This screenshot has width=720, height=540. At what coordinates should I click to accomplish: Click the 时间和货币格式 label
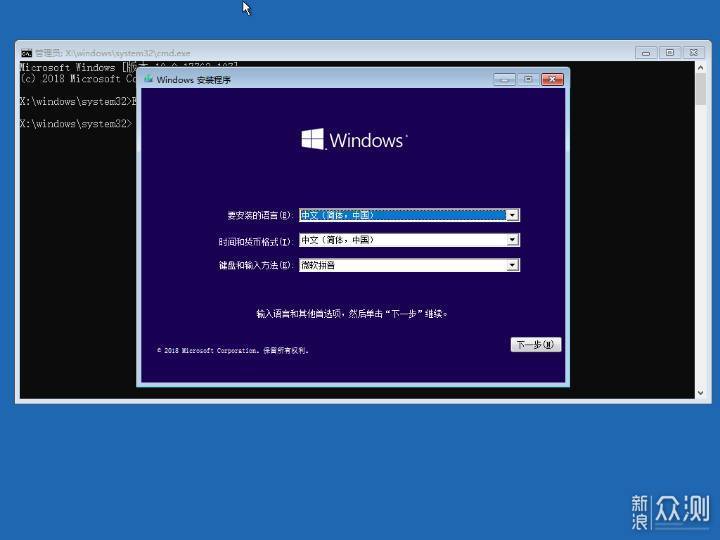coord(255,241)
